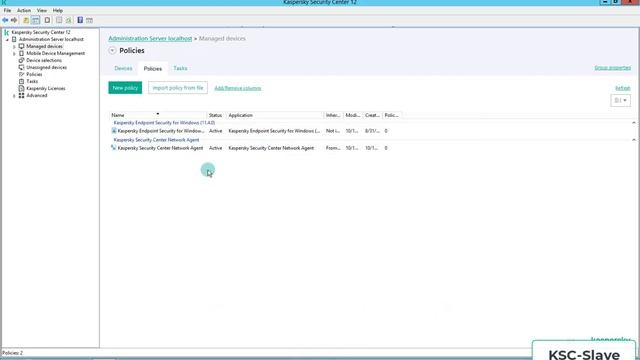Expand the Managed devices tree node
Image resolution: width=640 pixels, height=360 pixels.
14,47
